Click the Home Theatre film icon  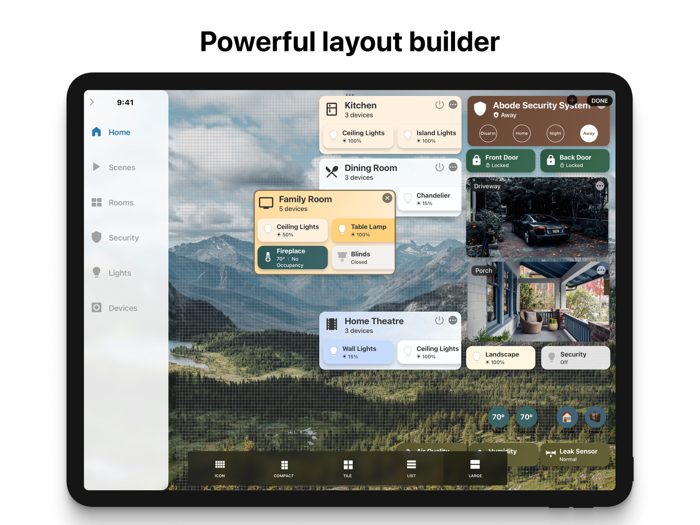[x=332, y=324]
